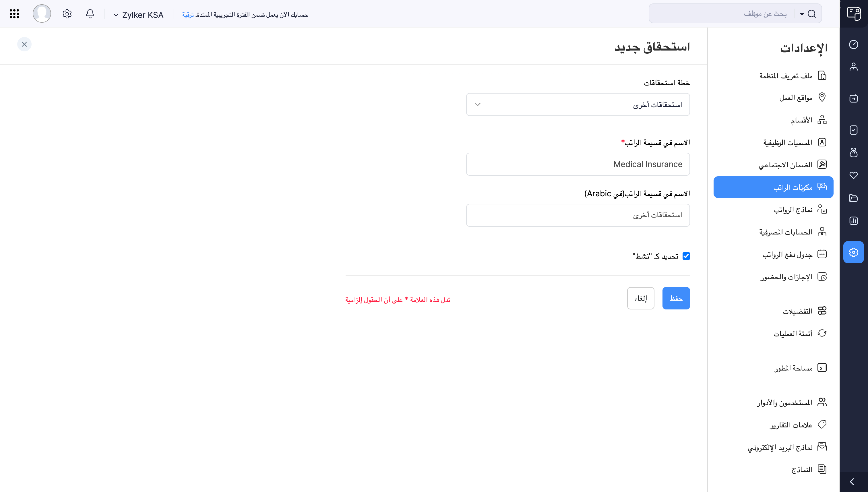
Task: Click the حفظ save button
Action: (x=676, y=298)
